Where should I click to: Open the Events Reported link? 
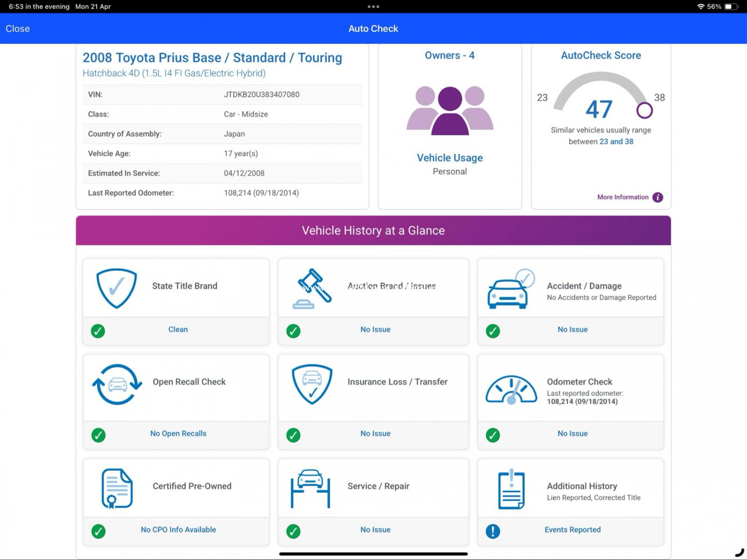pyautogui.click(x=573, y=530)
